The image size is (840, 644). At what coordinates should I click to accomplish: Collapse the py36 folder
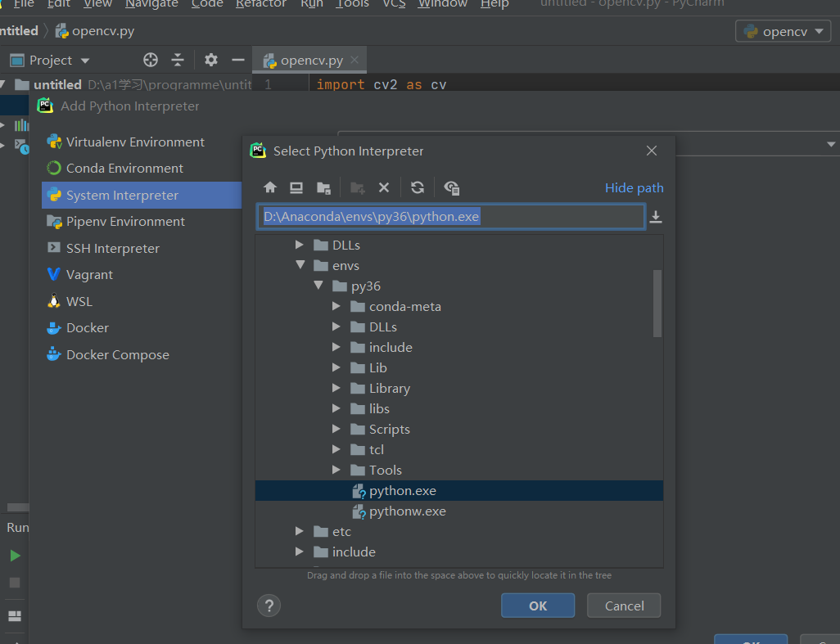318,286
